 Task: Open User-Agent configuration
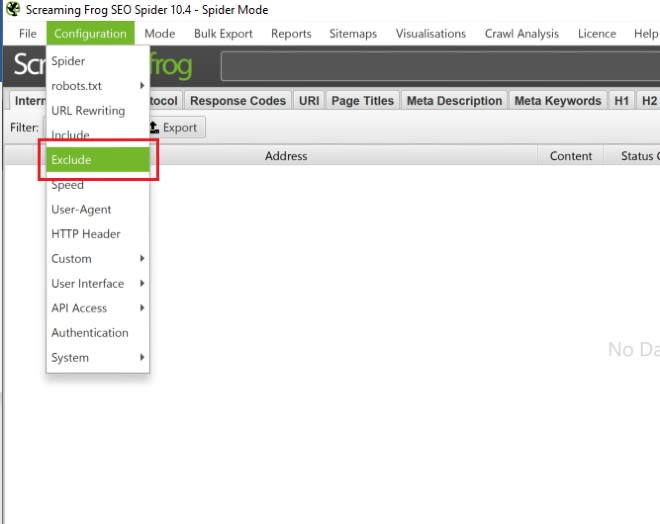pos(98,209)
